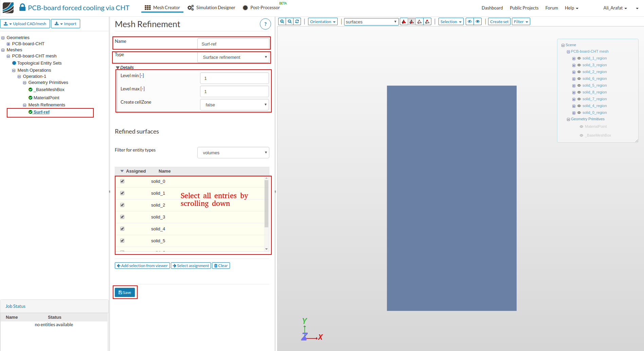The image size is (644, 351).
Task: Open the Help menu
Action: (571, 8)
